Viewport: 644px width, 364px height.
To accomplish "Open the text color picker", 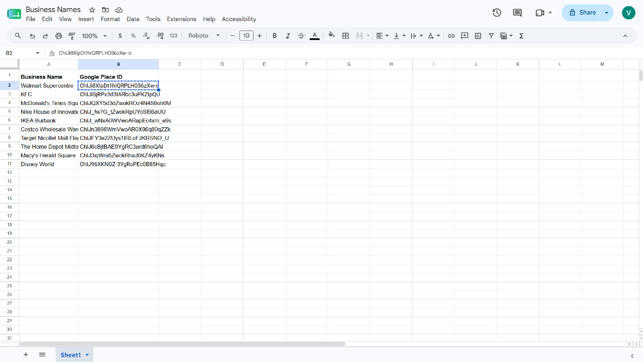I will 314,36.
